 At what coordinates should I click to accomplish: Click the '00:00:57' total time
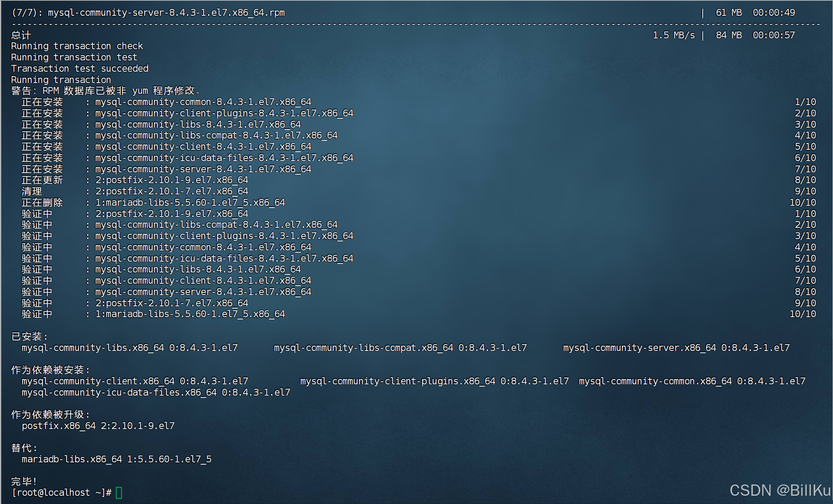774,35
